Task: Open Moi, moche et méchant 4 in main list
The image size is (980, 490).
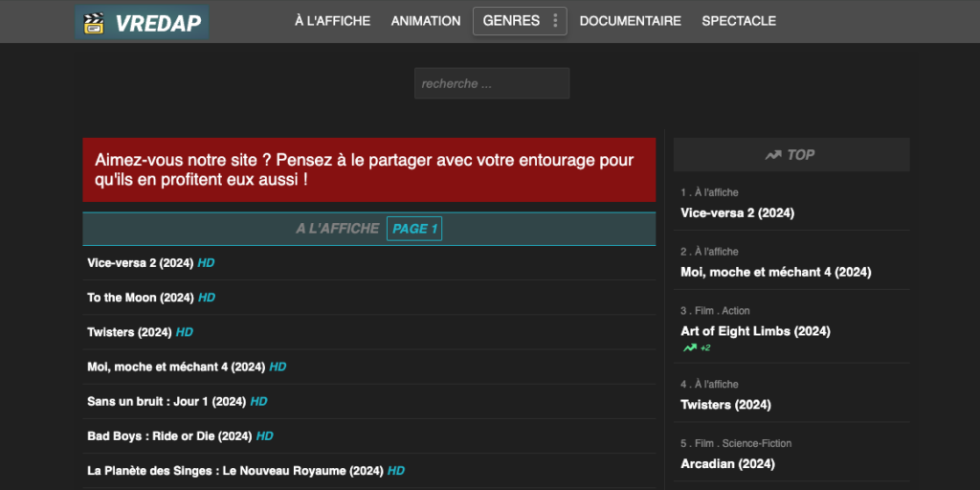Action: pos(176,367)
